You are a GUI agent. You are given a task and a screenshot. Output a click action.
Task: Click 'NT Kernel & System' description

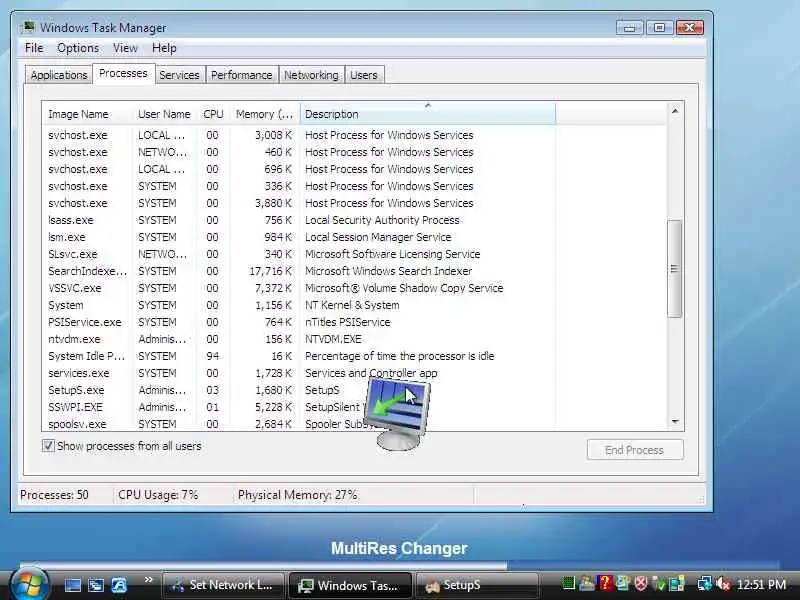[352, 305]
